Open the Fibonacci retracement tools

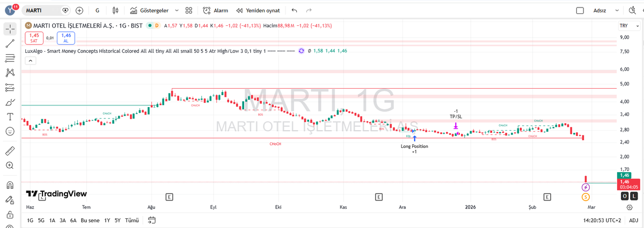[x=10, y=58]
